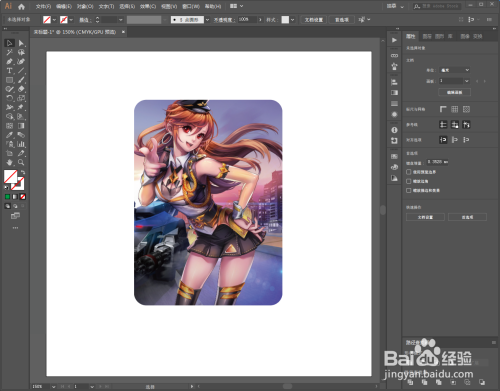
Task: Open graphic style dropdown in control bar
Action: (293, 20)
